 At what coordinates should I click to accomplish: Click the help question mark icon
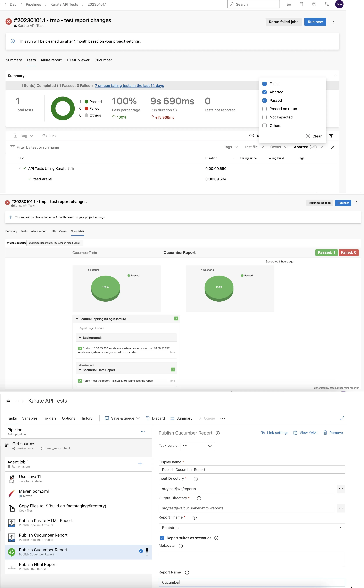coord(314,4)
